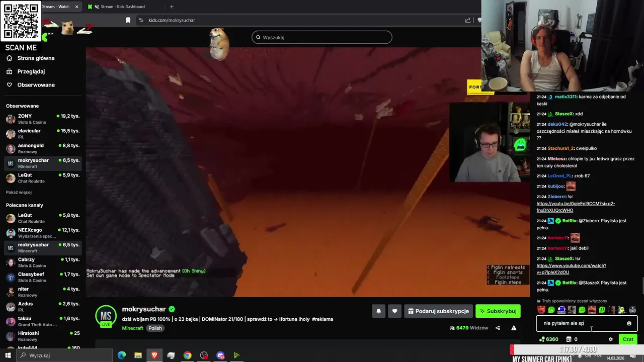This screenshot has width=644, height=362.
Task: Open Cabrzy recommended channel
Action: click(x=43, y=262)
